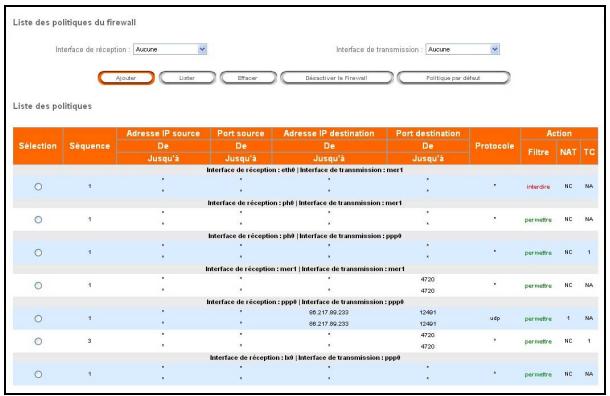
Task: Click Port source header
Action: [x=241, y=133]
